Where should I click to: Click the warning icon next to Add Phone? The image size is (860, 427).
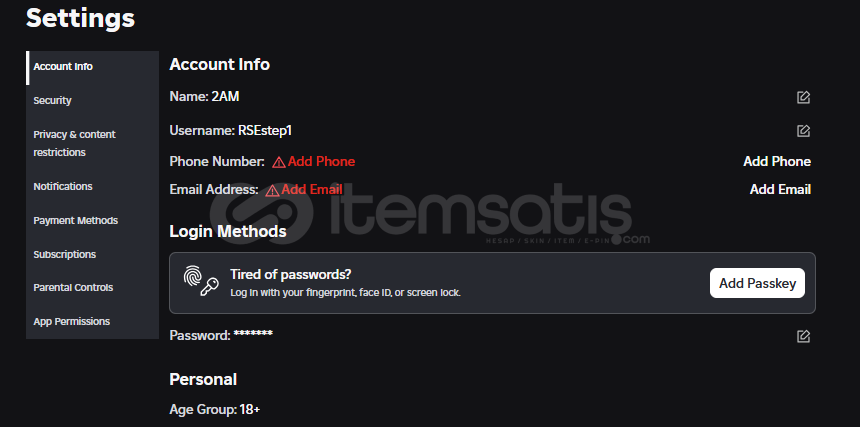pos(279,162)
